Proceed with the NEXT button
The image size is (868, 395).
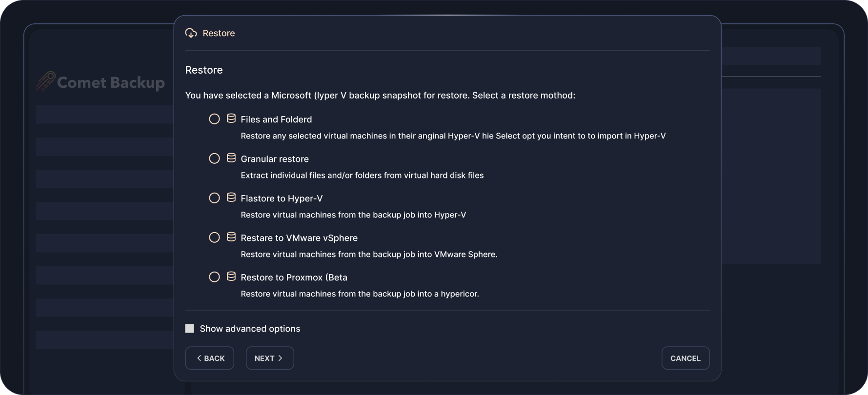click(x=269, y=358)
